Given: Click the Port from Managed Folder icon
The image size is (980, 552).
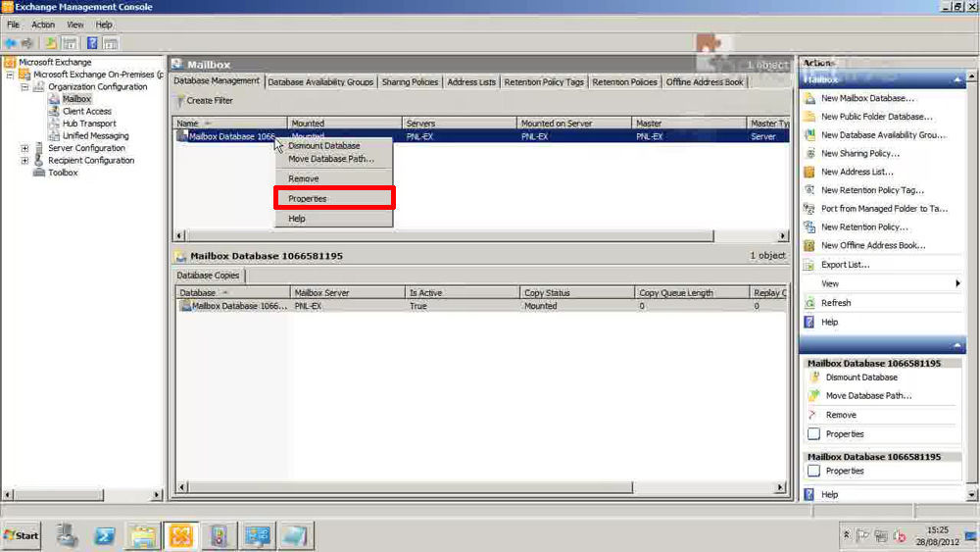Looking at the screenshot, I should (809, 208).
